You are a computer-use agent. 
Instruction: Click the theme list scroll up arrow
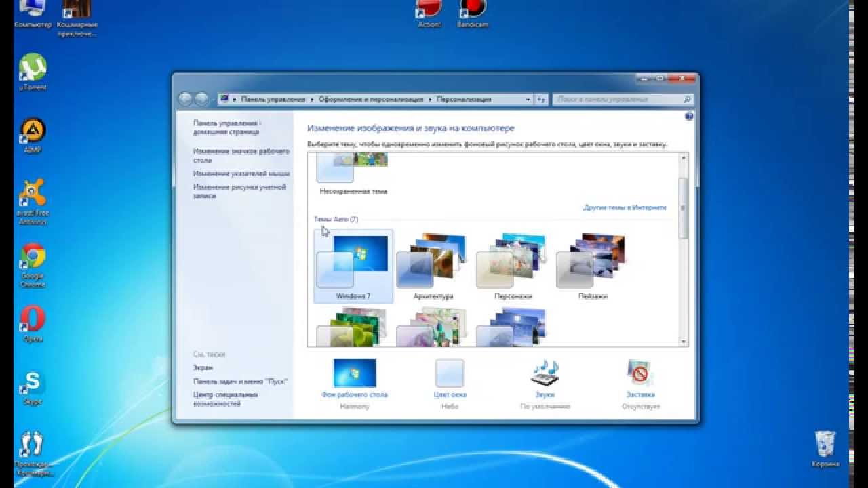pos(683,158)
